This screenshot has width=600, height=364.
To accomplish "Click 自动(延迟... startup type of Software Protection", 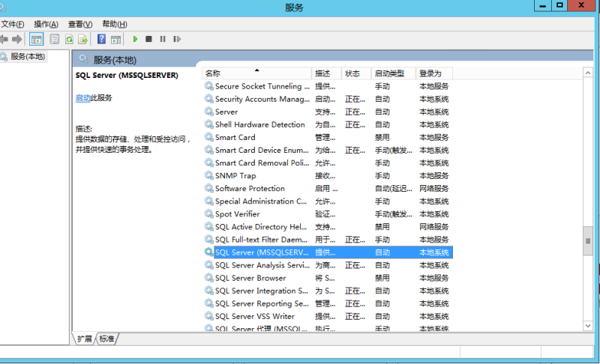I will point(393,189).
